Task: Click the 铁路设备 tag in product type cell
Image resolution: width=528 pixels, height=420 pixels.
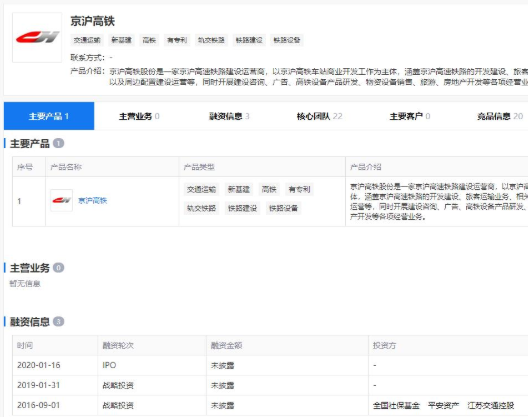Action: point(284,208)
